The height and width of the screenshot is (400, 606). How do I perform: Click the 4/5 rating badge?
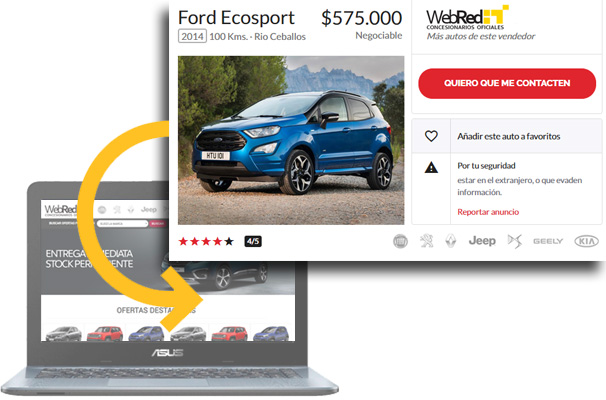tap(253, 242)
